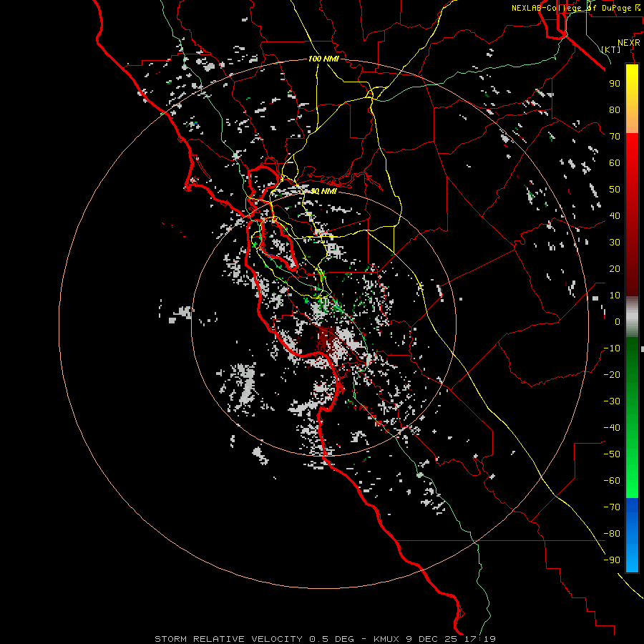This screenshot has height=644, width=644.
Task: Select the -10 legend value
Action: [612, 348]
